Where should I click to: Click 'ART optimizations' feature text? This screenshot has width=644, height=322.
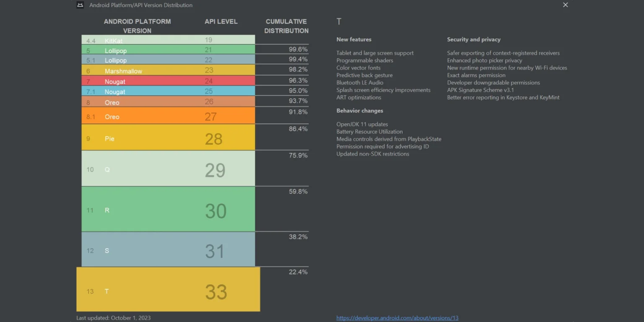coord(358,97)
